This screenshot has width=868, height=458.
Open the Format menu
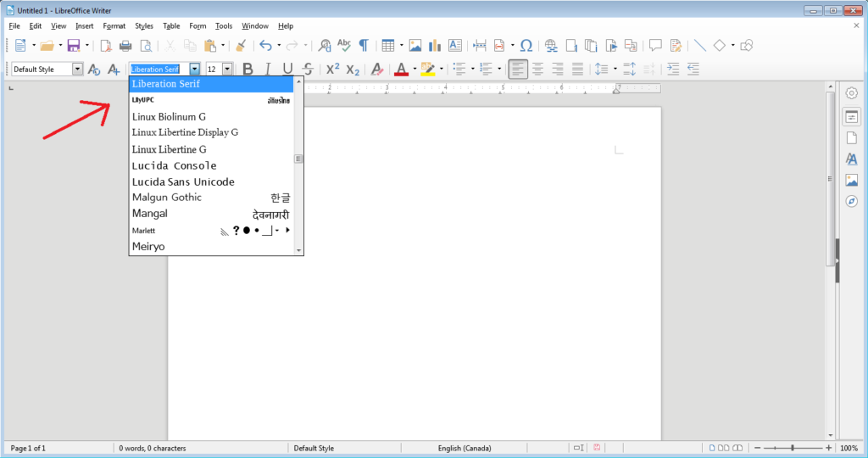[x=114, y=26]
